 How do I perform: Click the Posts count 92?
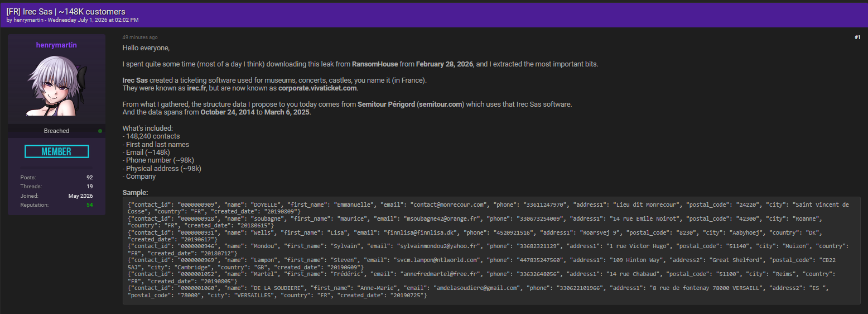[89, 177]
